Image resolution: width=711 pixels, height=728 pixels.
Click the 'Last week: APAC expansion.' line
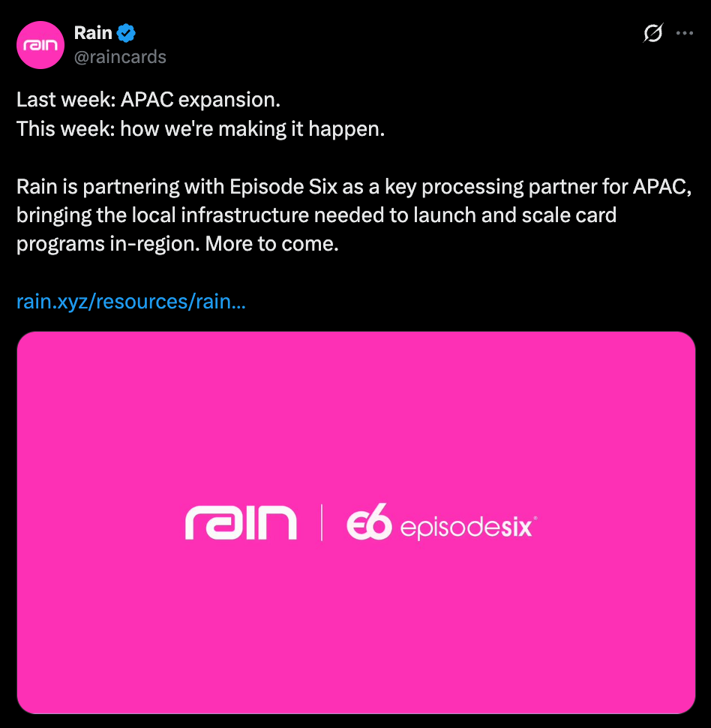pos(148,99)
